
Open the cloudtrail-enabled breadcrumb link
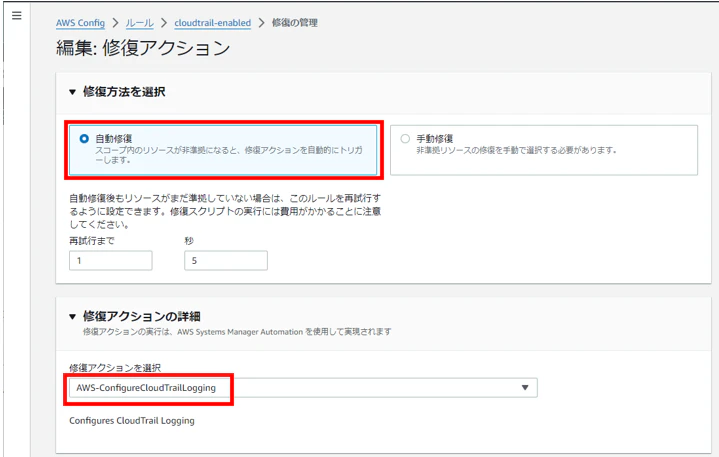pos(213,23)
